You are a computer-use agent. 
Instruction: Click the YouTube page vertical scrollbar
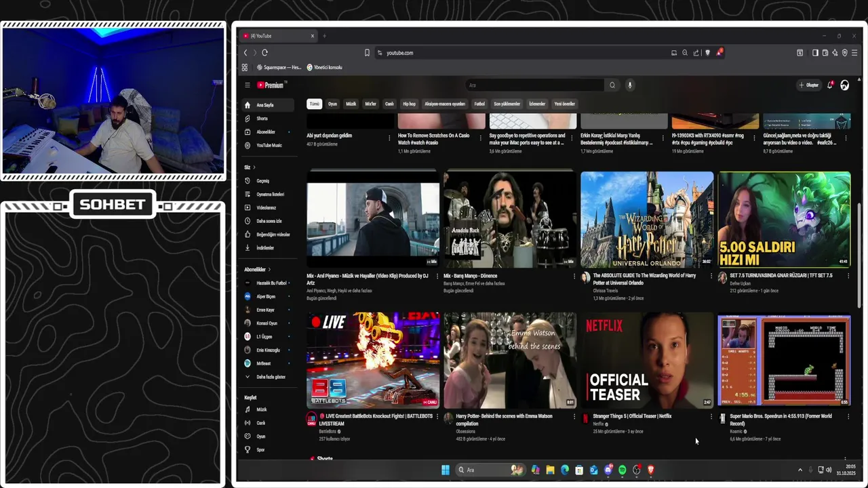pyautogui.click(x=860, y=254)
